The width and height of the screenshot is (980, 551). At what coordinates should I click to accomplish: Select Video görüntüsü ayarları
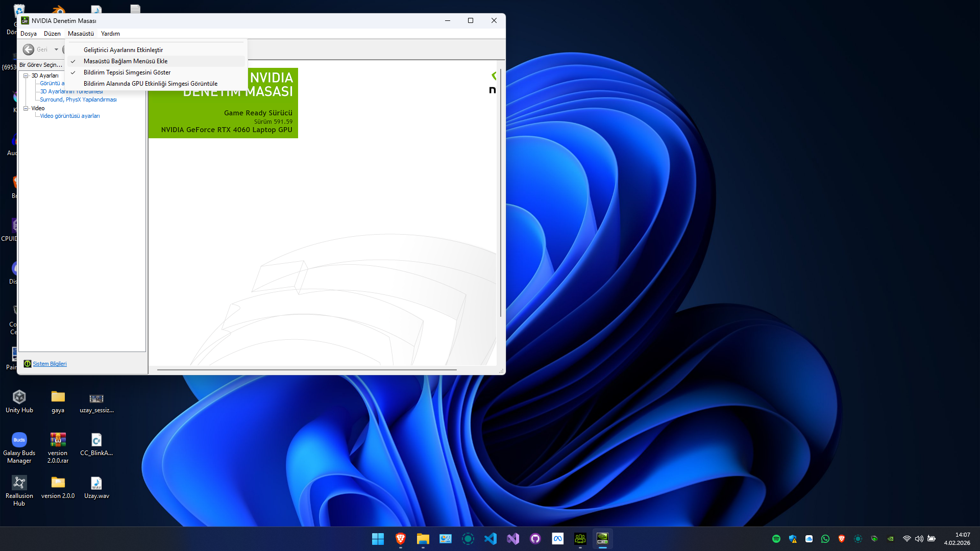coord(70,116)
